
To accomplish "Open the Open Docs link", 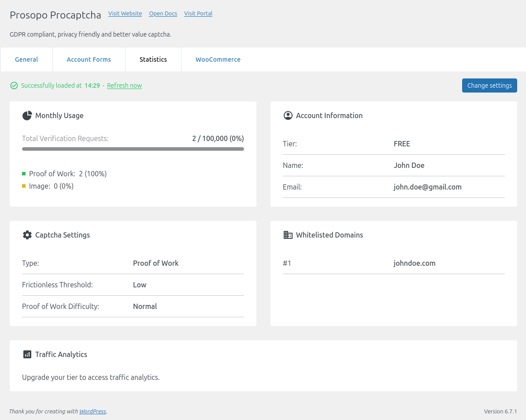I will [x=163, y=13].
